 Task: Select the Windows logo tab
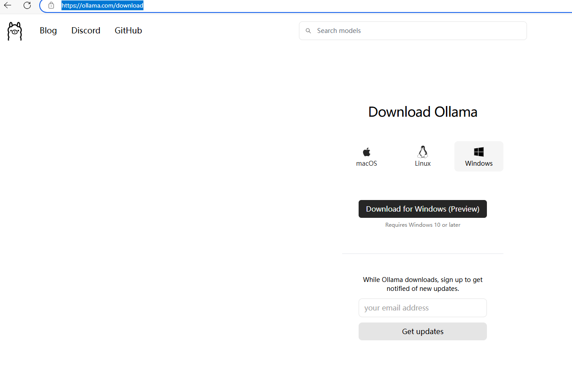click(479, 156)
